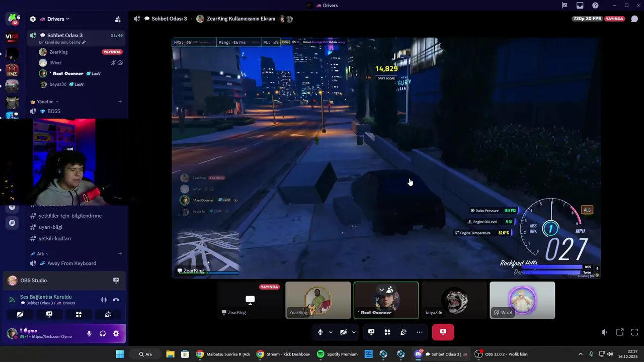Open HMZ server in server list
The width and height of the screenshot is (644, 362).
point(12,70)
